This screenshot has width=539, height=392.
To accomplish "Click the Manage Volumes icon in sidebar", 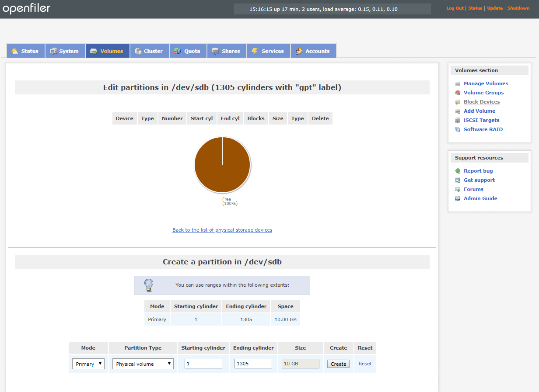I will coord(458,83).
